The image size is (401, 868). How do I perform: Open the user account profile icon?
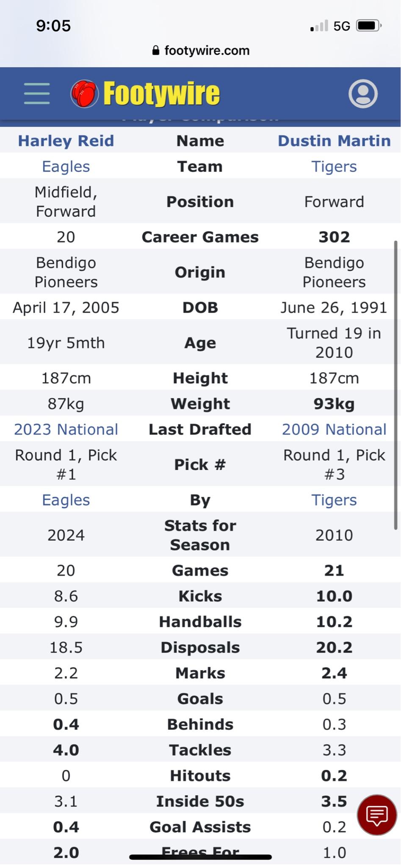click(x=363, y=94)
